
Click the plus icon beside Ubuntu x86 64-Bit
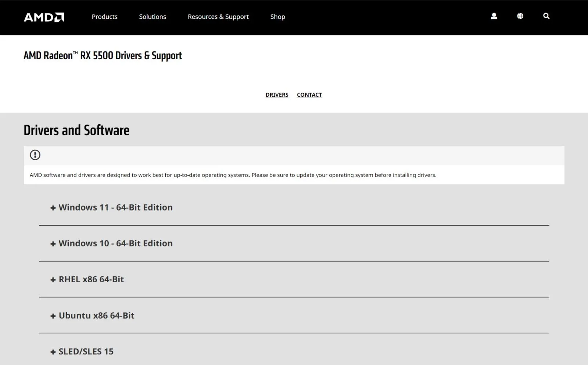(53, 316)
